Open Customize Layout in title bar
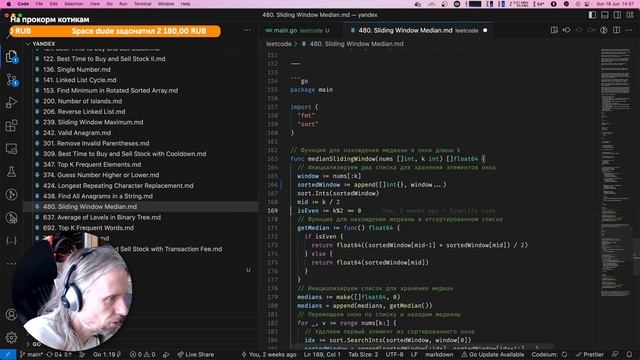The height and width of the screenshot is (360, 640). click(630, 15)
